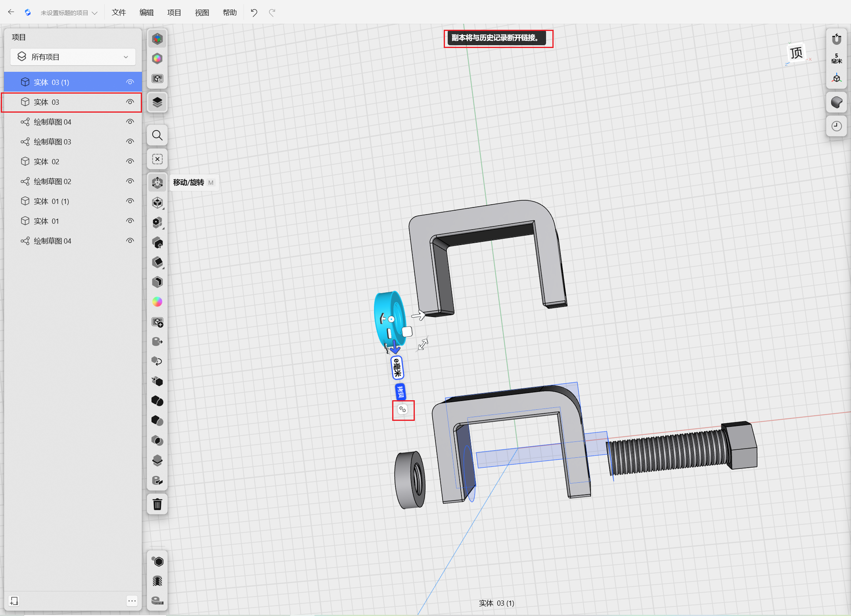Open the 视图 menu

coord(202,13)
